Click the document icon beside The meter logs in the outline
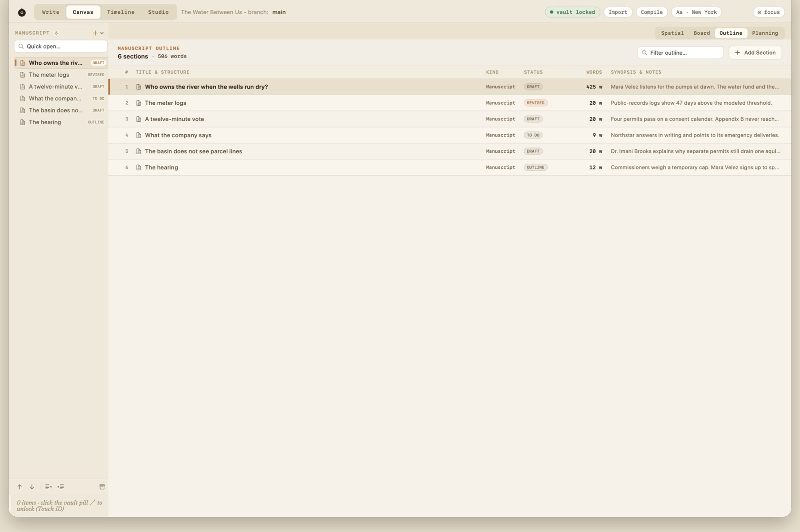The width and height of the screenshot is (800, 532). pyautogui.click(x=139, y=103)
